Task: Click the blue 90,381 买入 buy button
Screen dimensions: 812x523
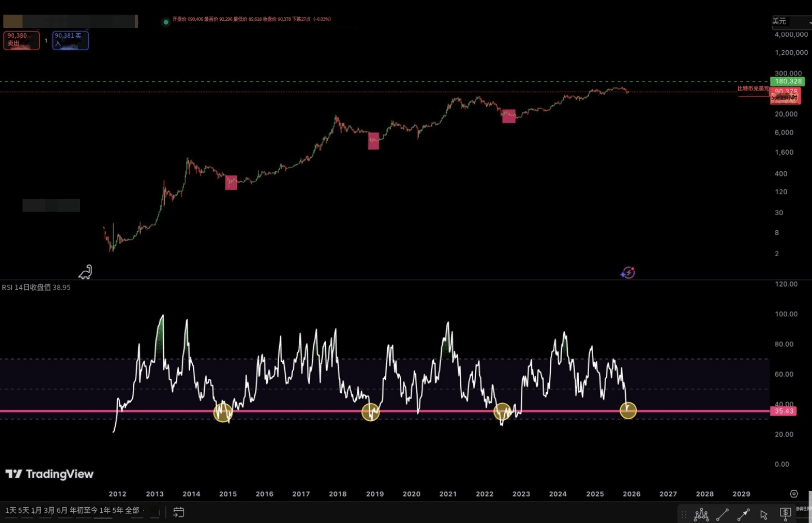Action: 70,41
